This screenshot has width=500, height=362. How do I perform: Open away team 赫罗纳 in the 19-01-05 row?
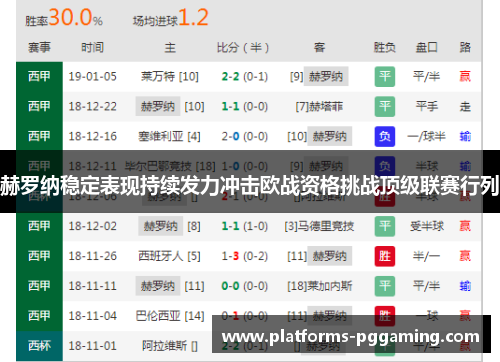[326, 77]
